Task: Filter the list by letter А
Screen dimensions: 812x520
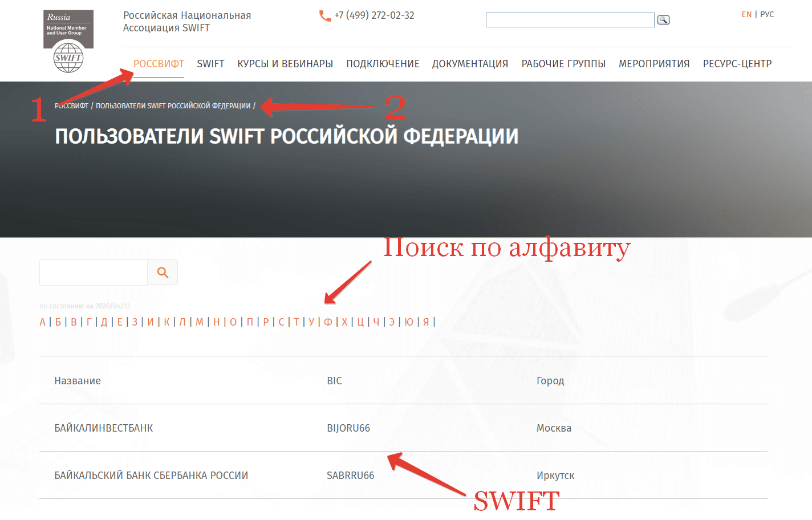Action: pos(43,322)
